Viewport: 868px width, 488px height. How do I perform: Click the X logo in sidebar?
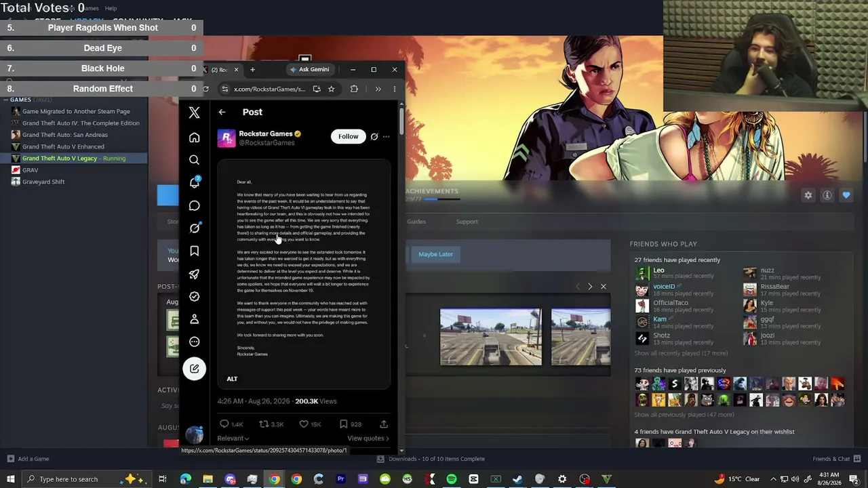(x=194, y=113)
